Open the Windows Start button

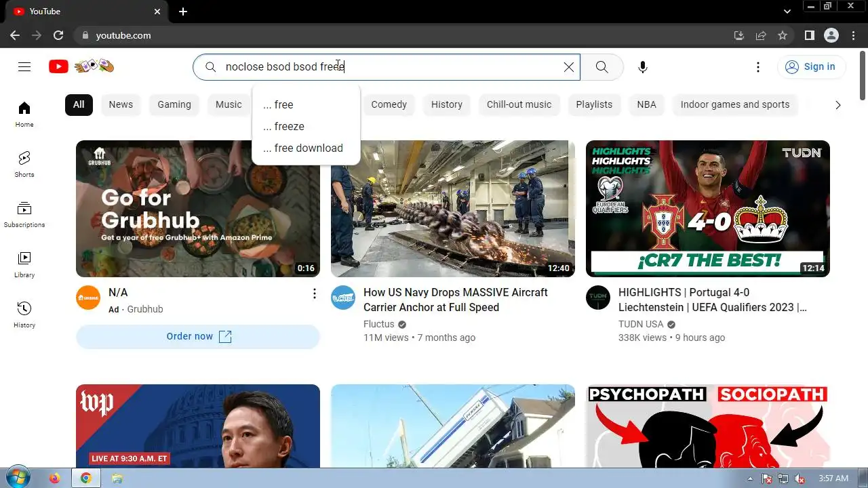(17, 478)
